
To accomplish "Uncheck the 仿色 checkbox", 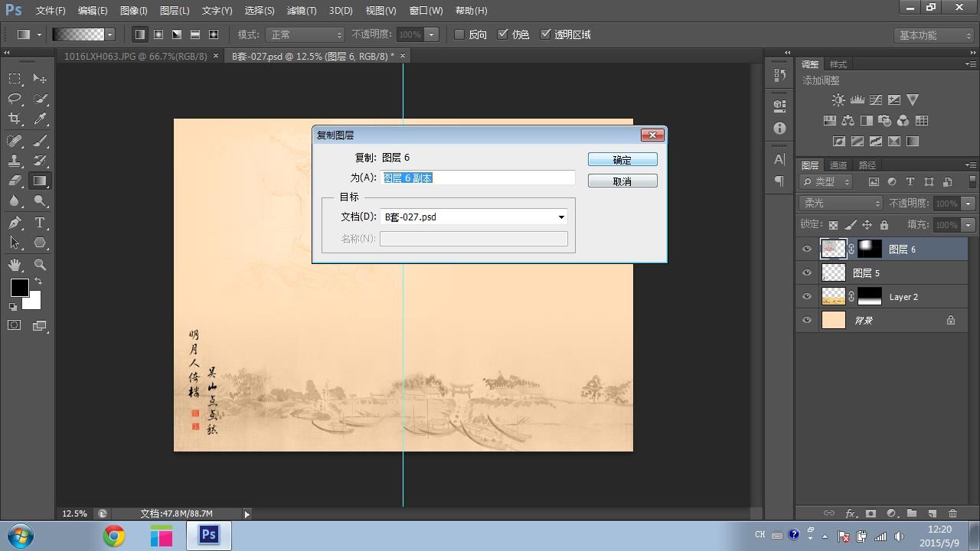I will point(503,34).
